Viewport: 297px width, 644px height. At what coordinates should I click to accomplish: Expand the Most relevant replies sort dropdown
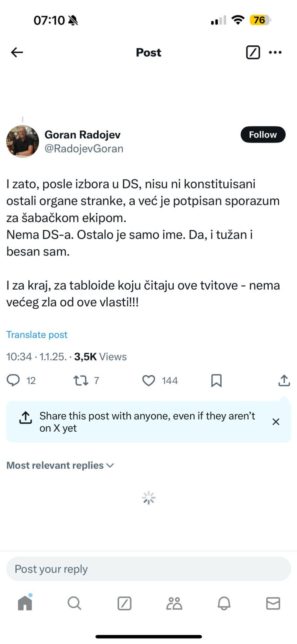point(60,465)
